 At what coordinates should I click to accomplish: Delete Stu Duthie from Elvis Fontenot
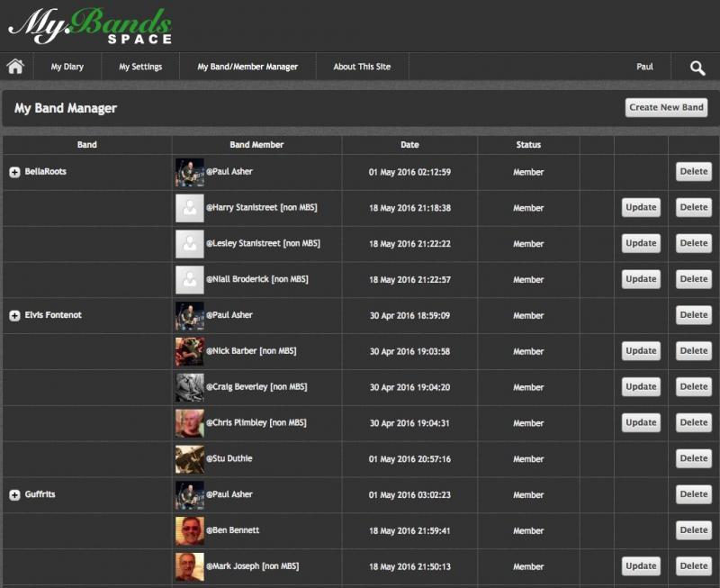(693, 458)
